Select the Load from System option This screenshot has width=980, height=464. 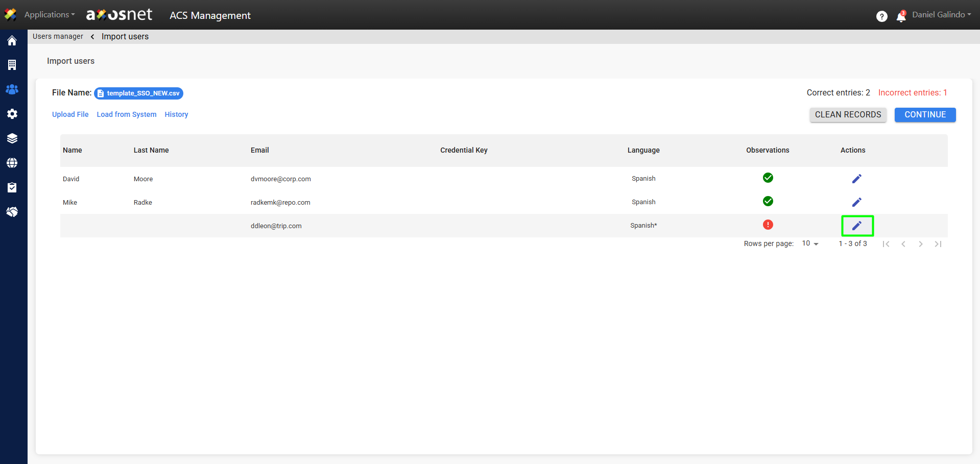pyautogui.click(x=127, y=114)
